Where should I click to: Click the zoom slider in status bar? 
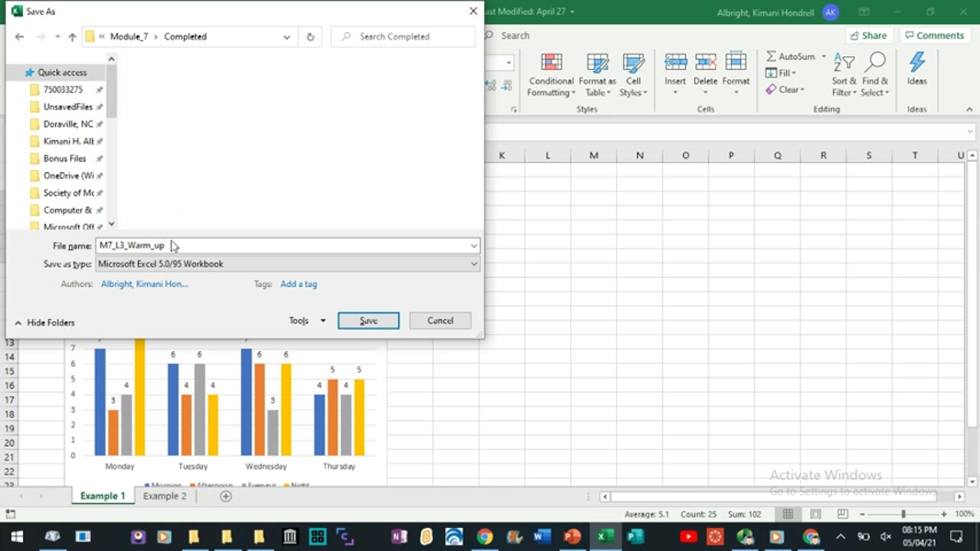(903, 514)
